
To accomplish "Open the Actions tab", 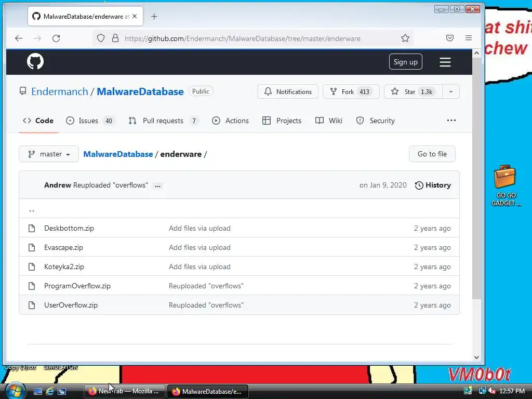I will tap(230, 121).
